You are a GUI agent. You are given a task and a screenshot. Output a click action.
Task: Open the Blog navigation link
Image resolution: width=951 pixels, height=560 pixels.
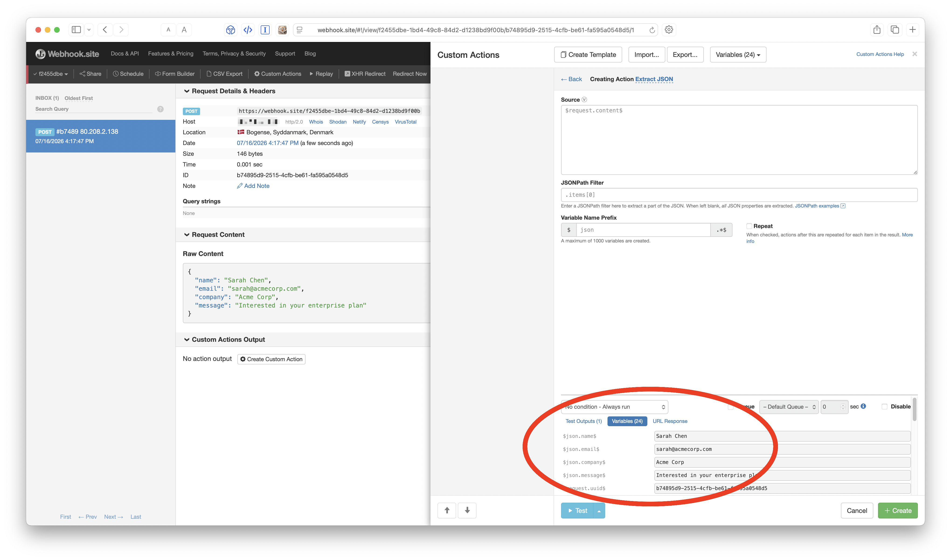(x=310, y=54)
